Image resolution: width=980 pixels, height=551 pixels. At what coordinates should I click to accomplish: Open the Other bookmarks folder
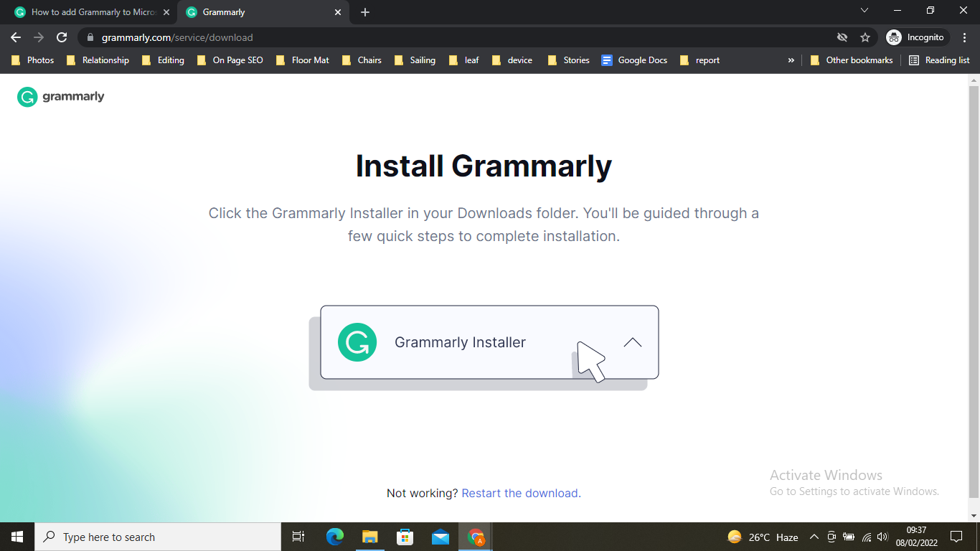pyautogui.click(x=852, y=60)
